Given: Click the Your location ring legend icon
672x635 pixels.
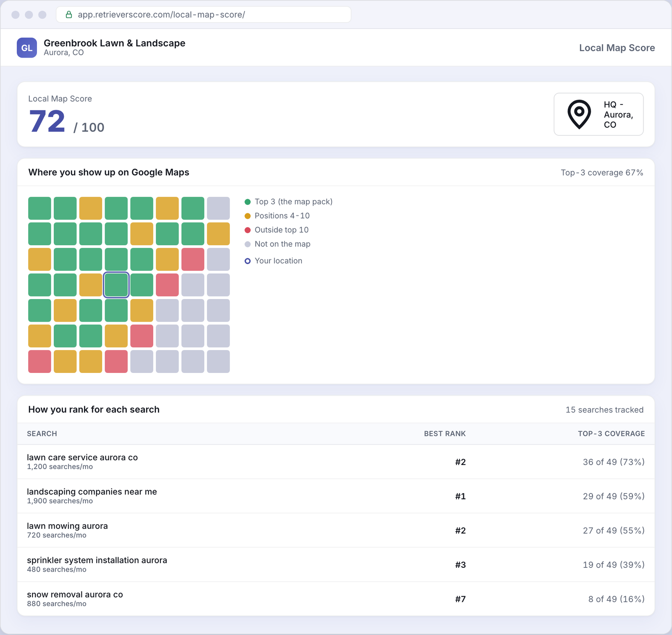Looking at the screenshot, I should [247, 261].
